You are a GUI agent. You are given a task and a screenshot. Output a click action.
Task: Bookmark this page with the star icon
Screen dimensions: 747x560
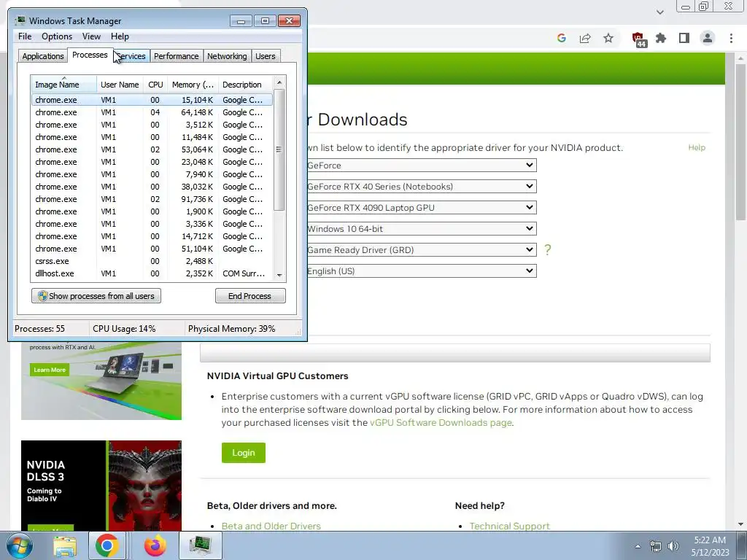[608, 38]
